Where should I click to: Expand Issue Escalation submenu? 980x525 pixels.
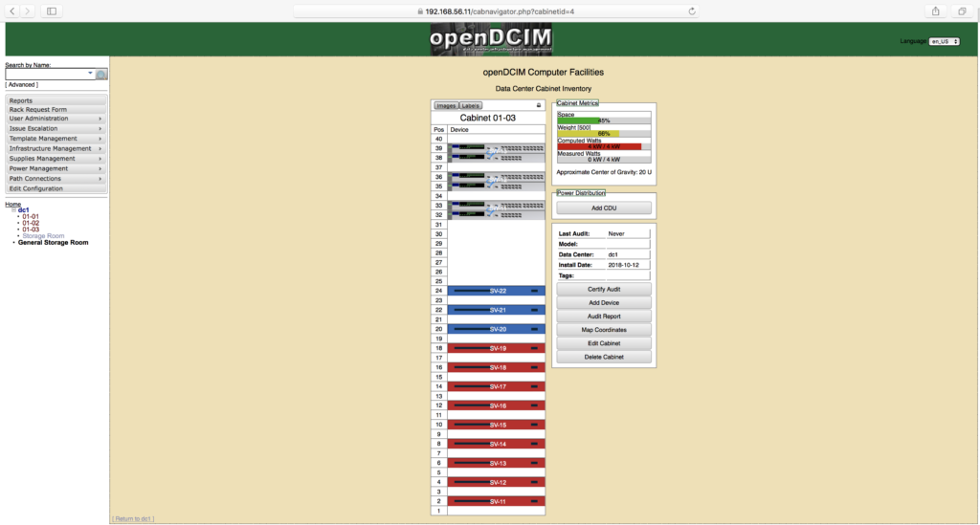point(56,128)
